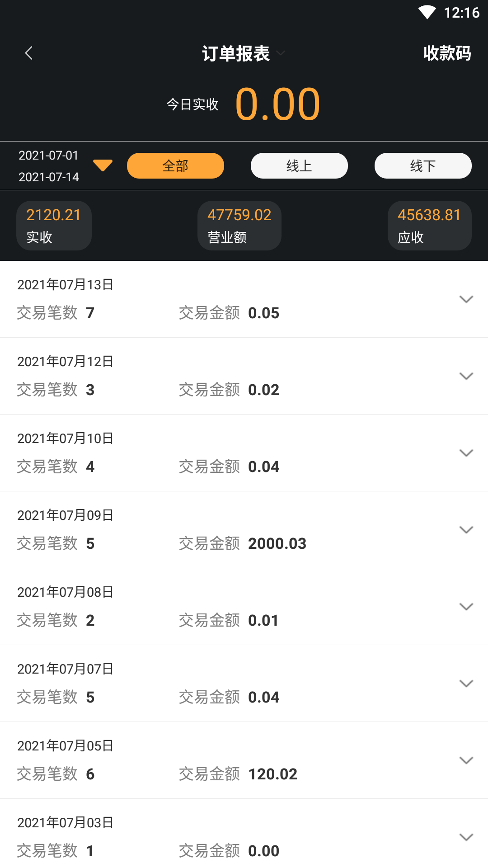Screen dimensions: 488x868
Task: Open 收款码 payment code
Action: pos(447,53)
